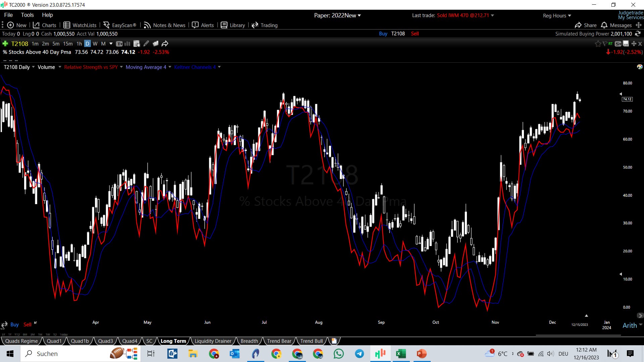The width and height of the screenshot is (644, 362).
Task: Switch chart to Weekly timeframe
Action: click(x=95, y=44)
